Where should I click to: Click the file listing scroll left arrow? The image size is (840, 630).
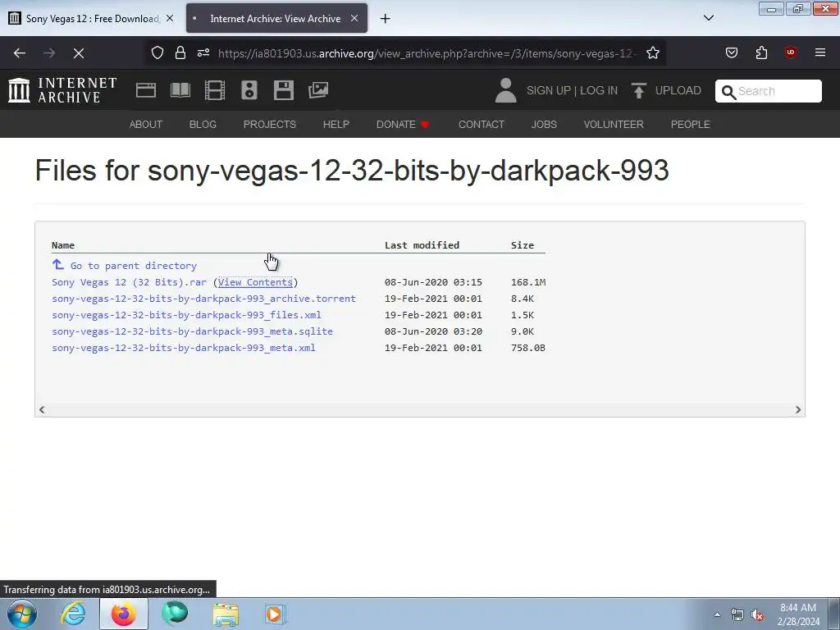pos(42,410)
